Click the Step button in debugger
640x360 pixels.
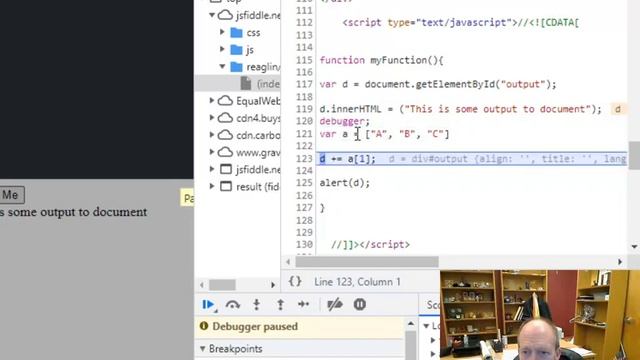(304, 304)
